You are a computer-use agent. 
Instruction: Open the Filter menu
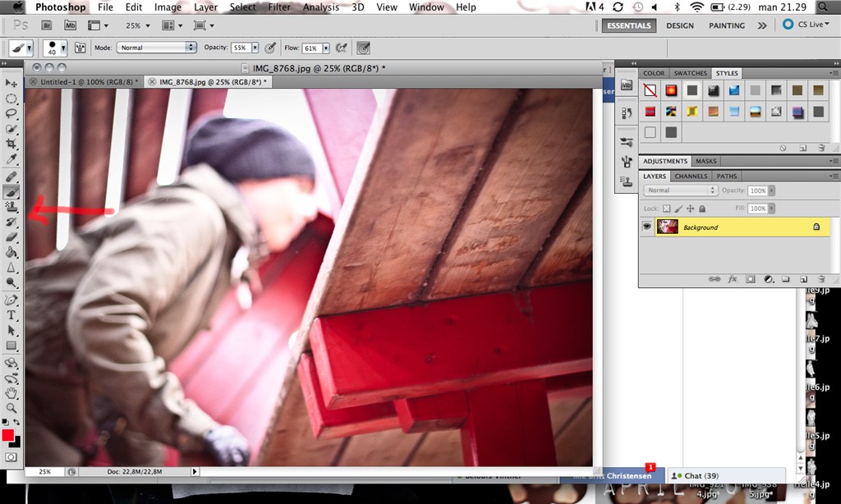pyautogui.click(x=279, y=7)
